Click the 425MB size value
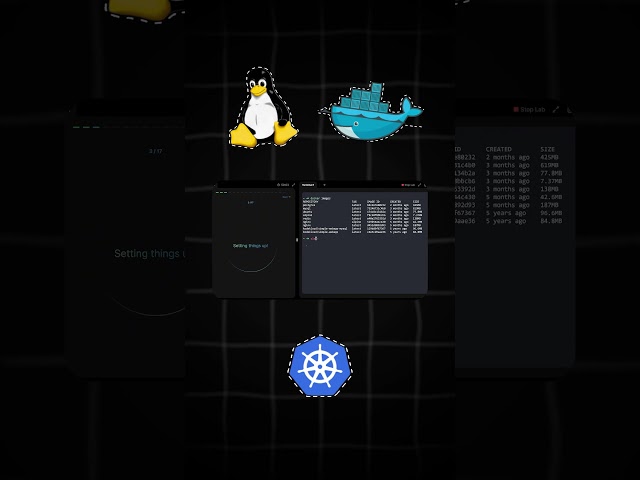This screenshot has height=480, width=640. tap(549, 157)
